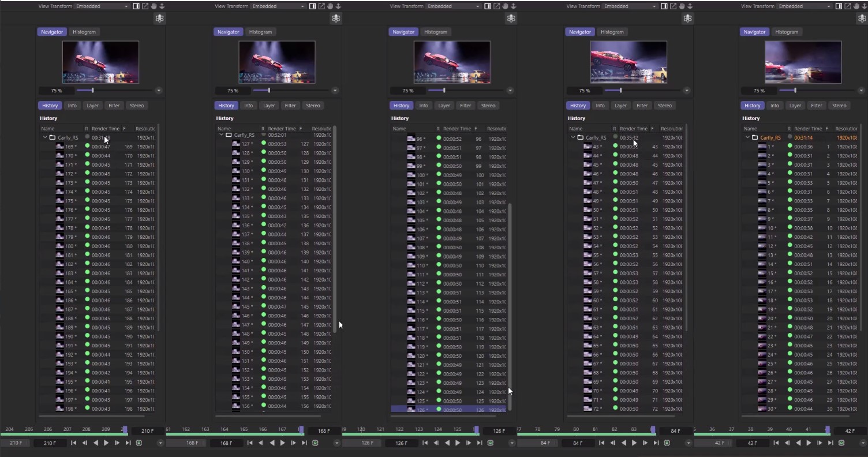Collapse the Carfly_RS history tree in the first column
The image size is (868, 457).
[44, 137]
